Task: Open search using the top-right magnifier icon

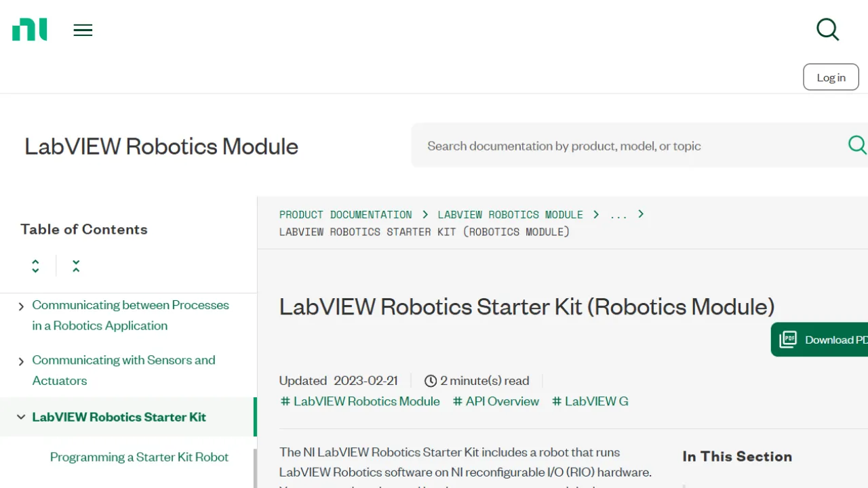Action: click(827, 29)
